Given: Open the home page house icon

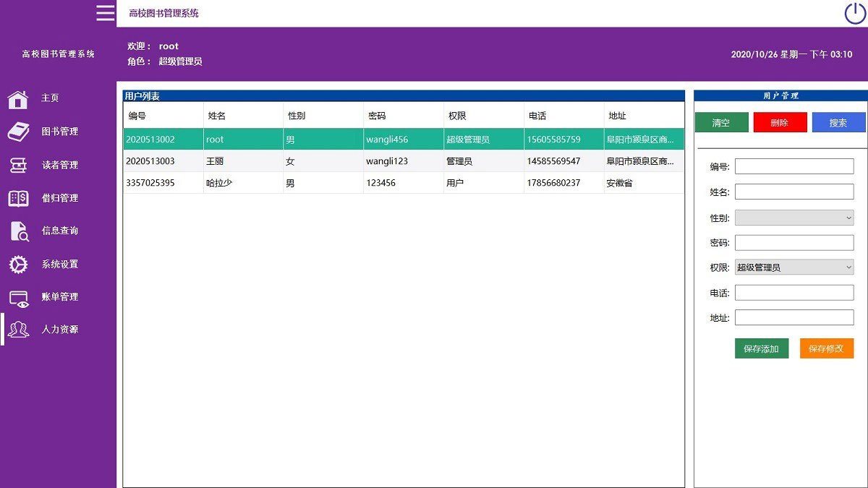Looking at the screenshot, I should pos(18,98).
